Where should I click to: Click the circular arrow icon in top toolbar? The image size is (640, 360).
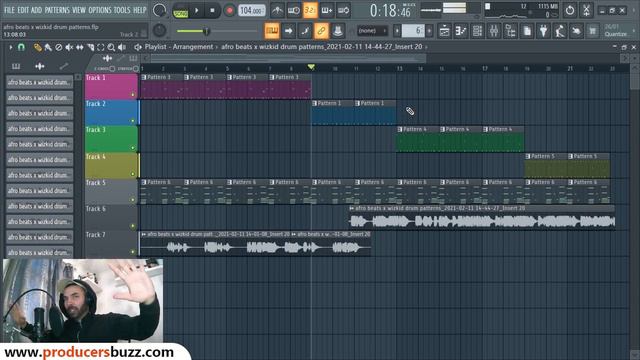pyautogui.click(x=569, y=10)
